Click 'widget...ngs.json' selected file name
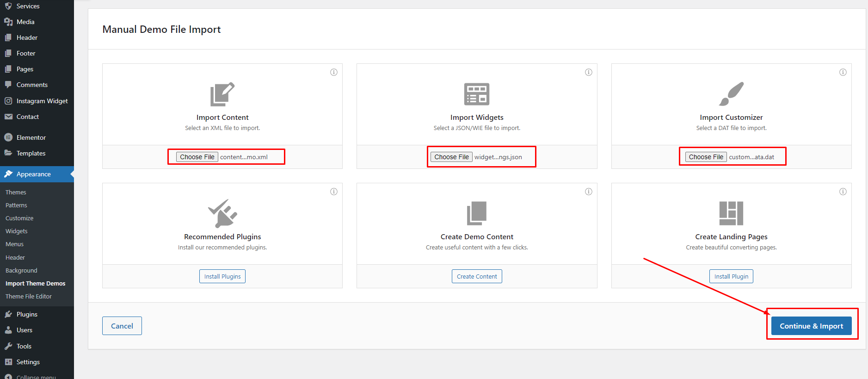 (498, 157)
